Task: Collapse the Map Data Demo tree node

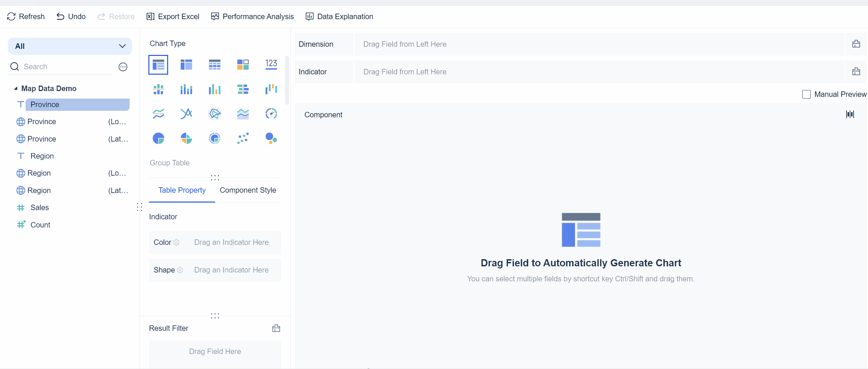Action: click(x=16, y=88)
